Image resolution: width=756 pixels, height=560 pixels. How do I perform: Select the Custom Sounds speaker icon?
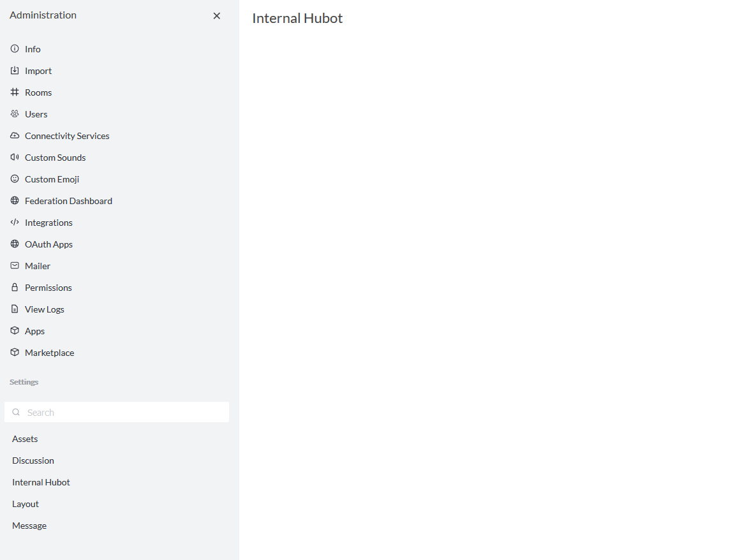pyautogui.click(x=14, y=157)
